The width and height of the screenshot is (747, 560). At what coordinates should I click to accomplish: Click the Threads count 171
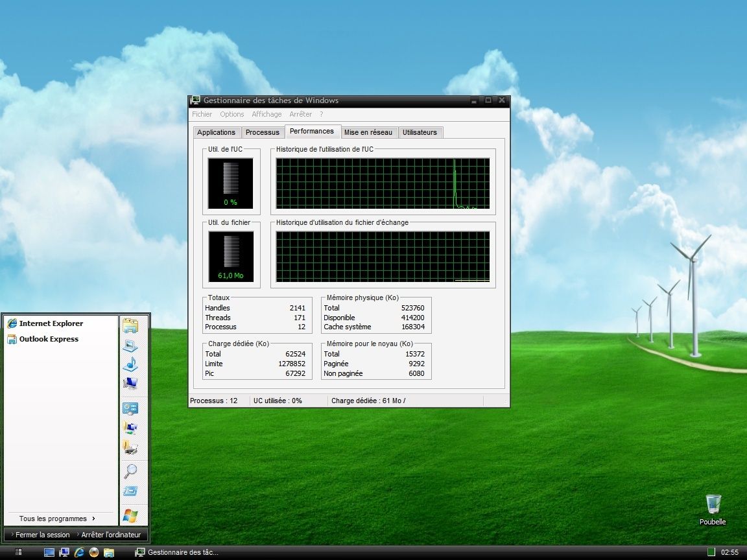[x=300, y=318]
